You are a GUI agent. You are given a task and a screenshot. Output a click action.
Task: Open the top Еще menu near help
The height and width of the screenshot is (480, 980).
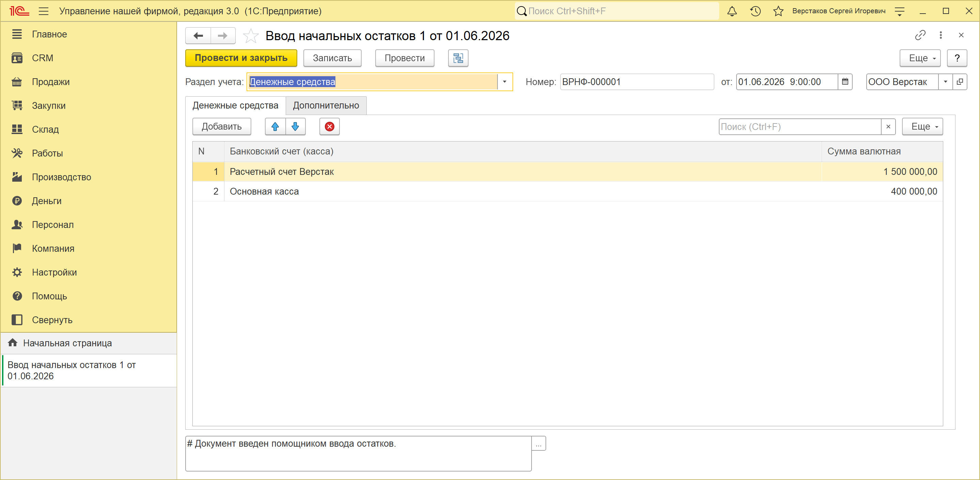pyautogui.click(x=919, y=58)
